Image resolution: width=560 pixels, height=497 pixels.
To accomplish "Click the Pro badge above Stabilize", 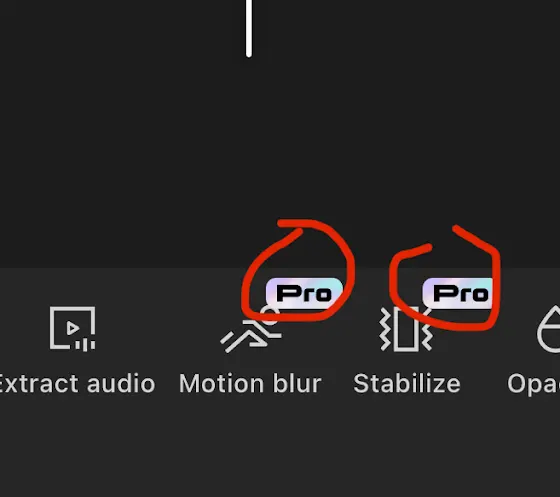I will point(458,293).
